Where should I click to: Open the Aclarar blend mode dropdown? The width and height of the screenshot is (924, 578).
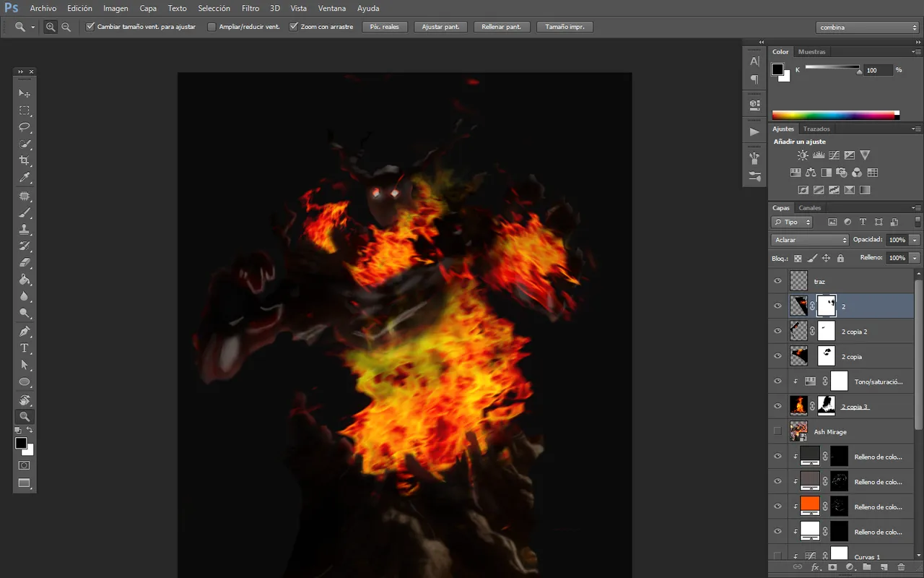[x=810, y=240]
